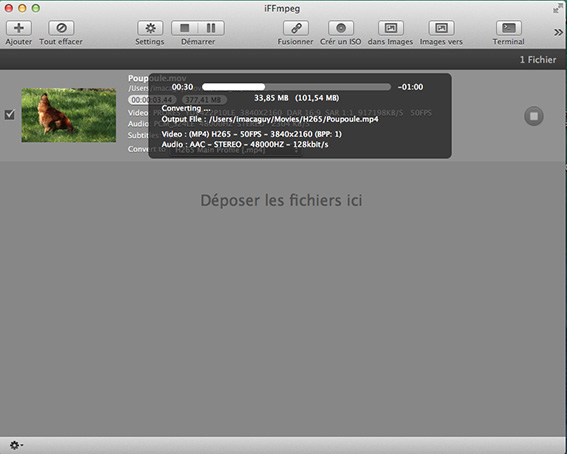Click the Images vers toolbar icon
567x454 pixels.
(x=441, y=28)
